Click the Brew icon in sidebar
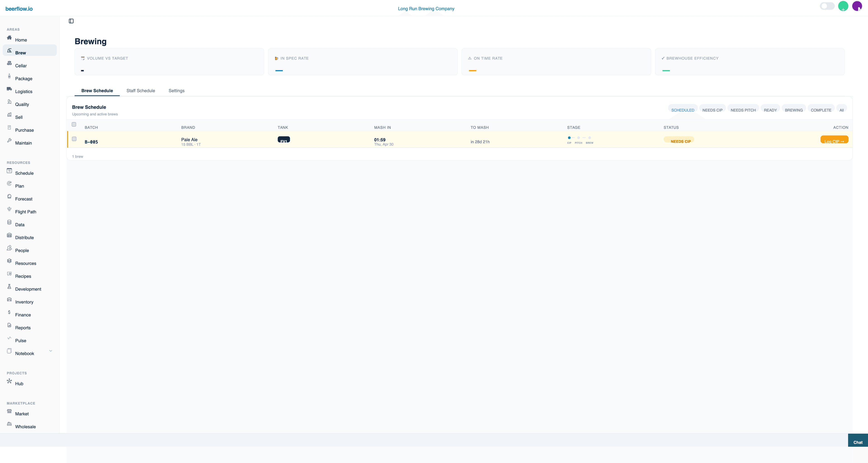868x463 pixels. tap(9, 50)
